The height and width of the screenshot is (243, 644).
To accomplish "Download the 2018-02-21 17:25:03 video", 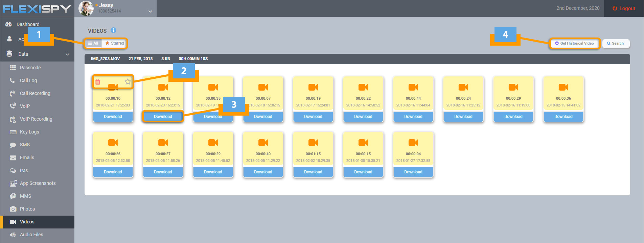I will (x=113, y=117).
